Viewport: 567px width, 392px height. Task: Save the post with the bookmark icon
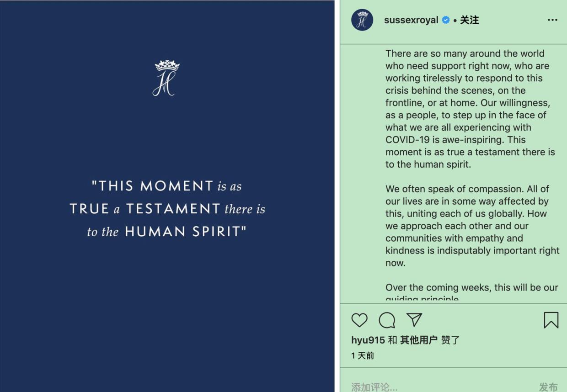pos(551,320)
